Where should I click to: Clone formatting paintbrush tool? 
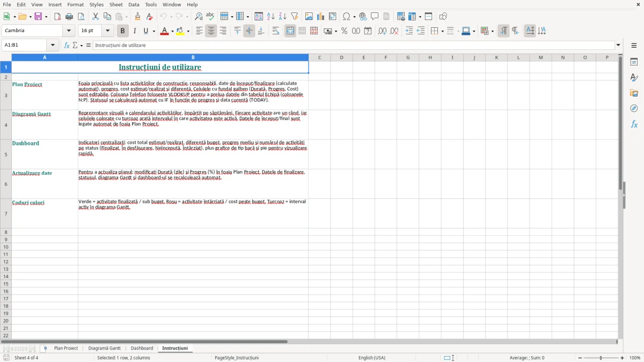pyautogui.click(x=137, y=17)
